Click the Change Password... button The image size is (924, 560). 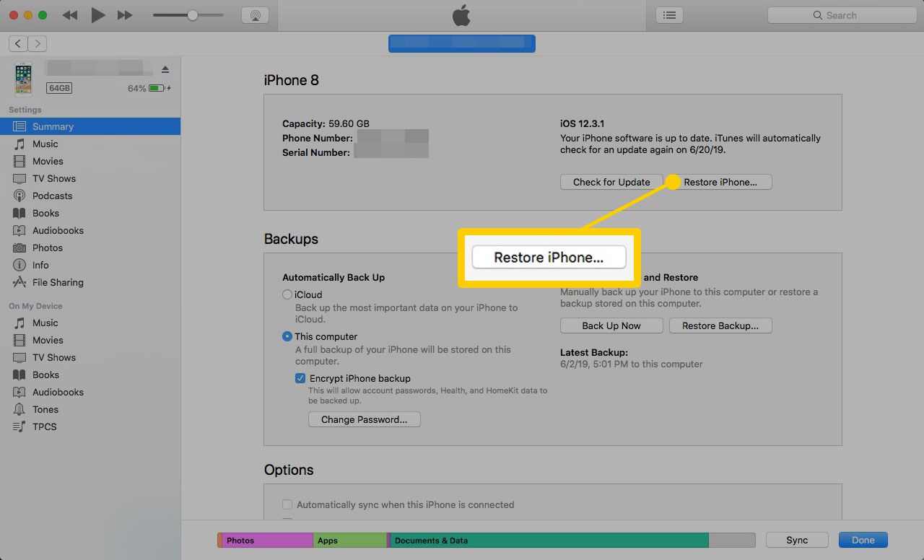(x=365, y=419)
